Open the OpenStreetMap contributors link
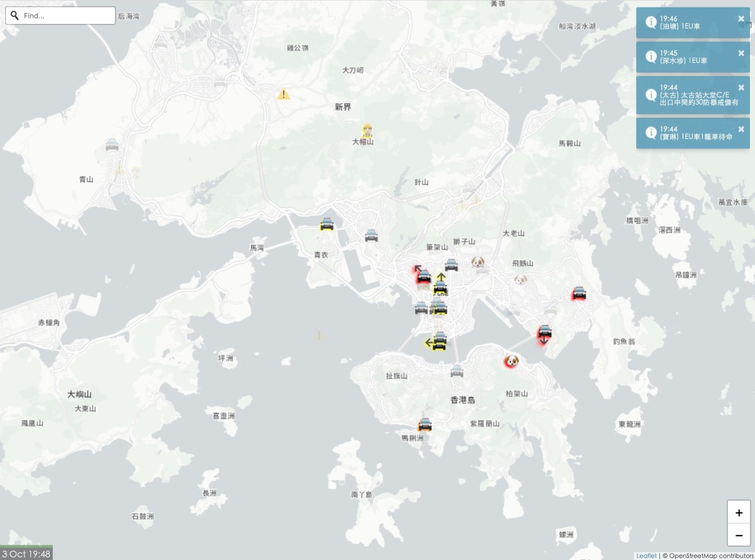755x560 pixels. [710, 556]
